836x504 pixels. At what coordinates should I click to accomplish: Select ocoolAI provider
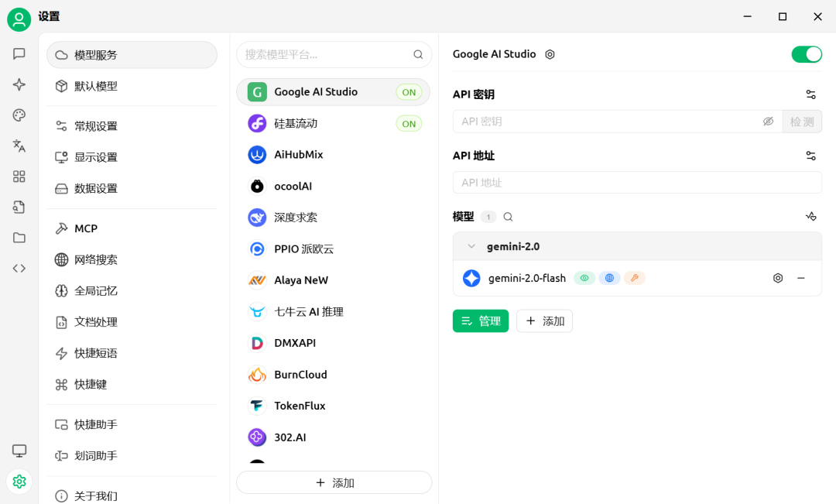pyautogui.click(x=333, y=186)
